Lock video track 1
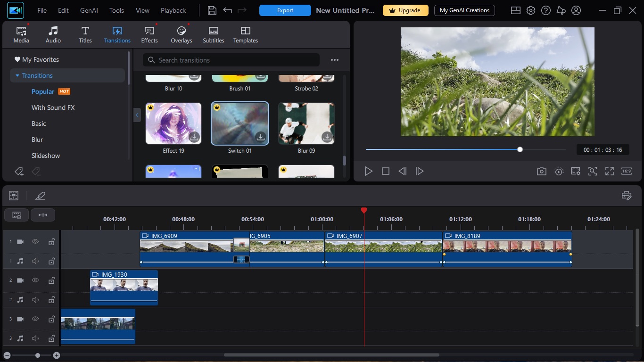 (51, 242)
